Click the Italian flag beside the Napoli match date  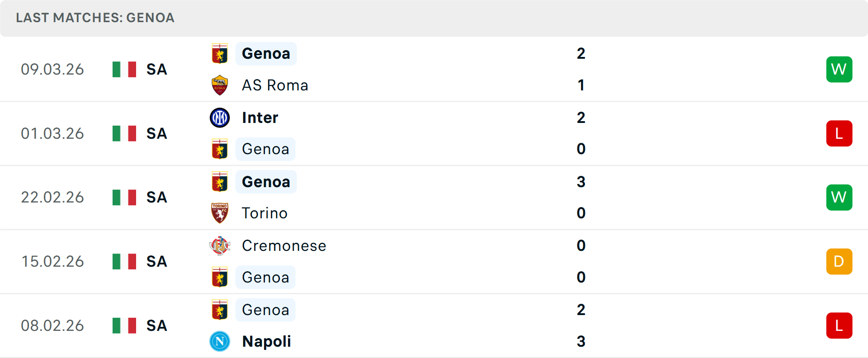(x=124, y=325)
